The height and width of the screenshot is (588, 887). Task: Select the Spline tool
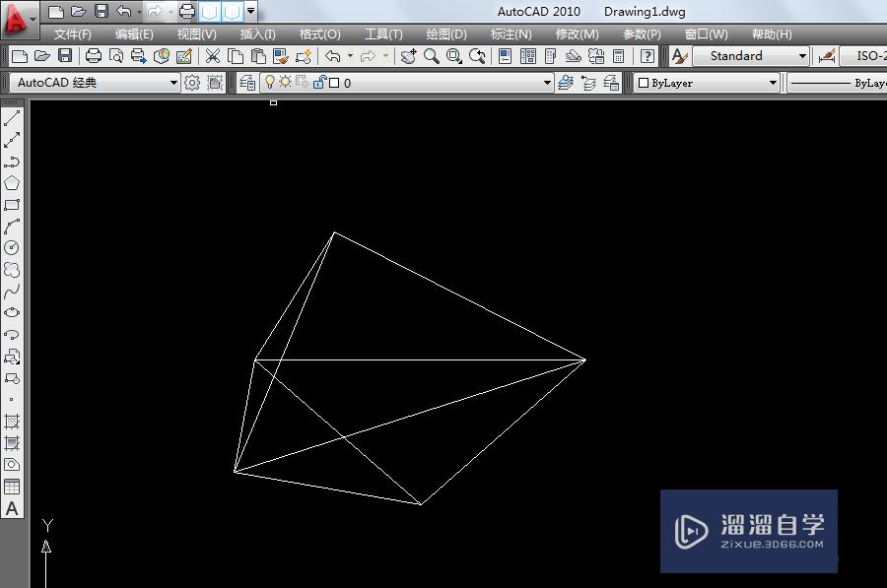pos(12,292)
